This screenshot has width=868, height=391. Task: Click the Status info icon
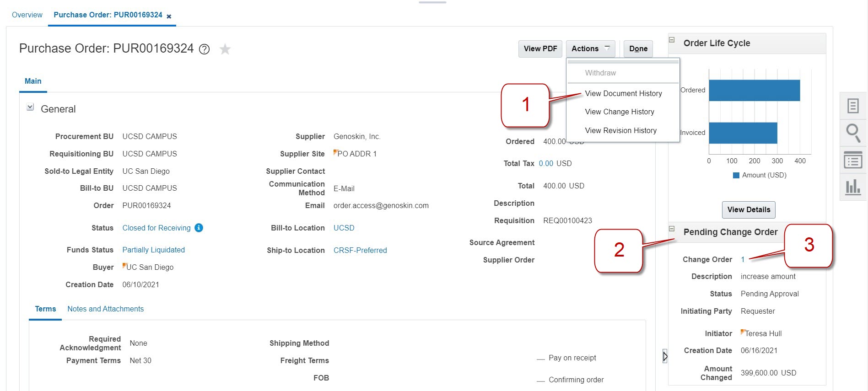(x=199, y=228)
